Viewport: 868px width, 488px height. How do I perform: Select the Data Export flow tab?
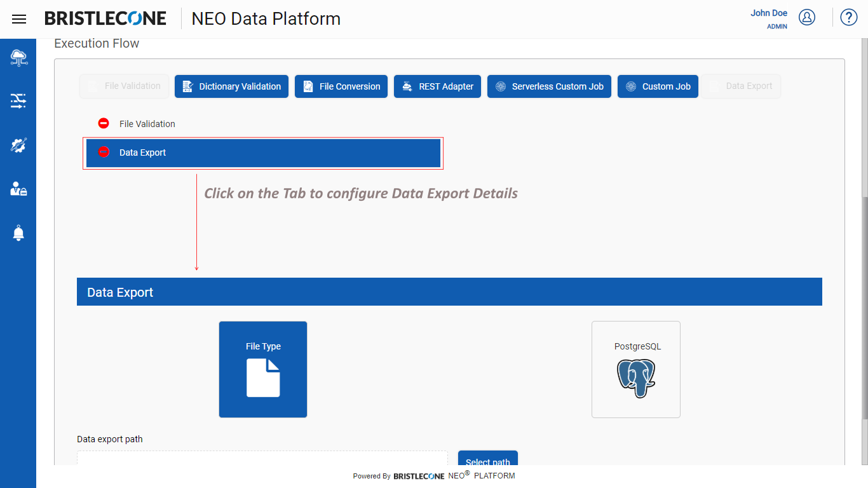(x=263, y=153)
